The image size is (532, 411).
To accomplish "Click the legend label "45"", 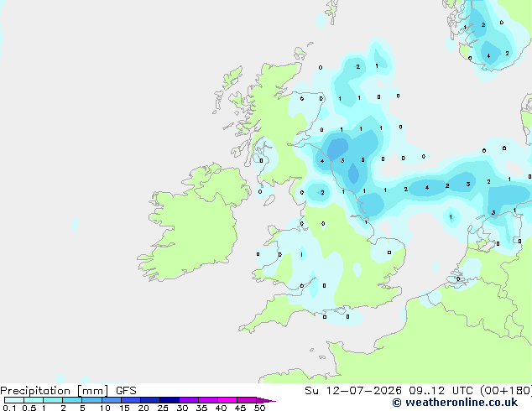I will (x=240, y=408).
